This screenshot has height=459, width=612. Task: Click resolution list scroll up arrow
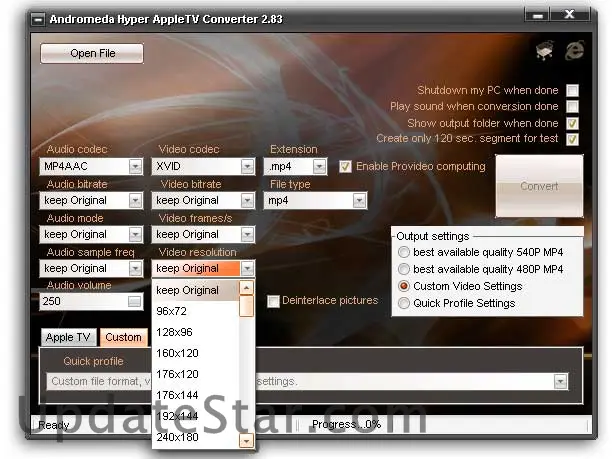[x=246, y=288]
